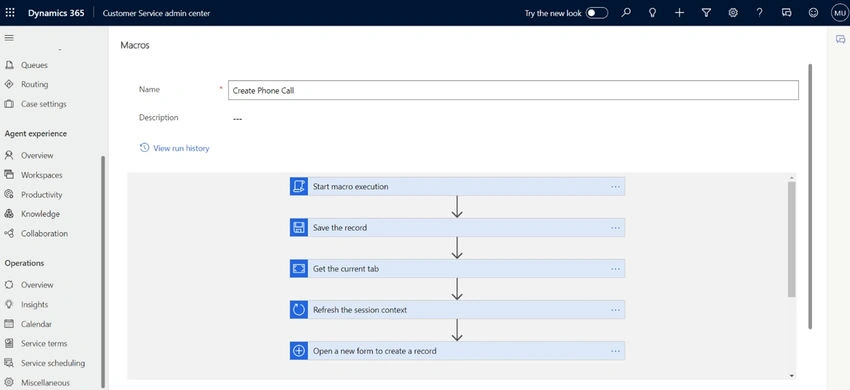Click the Routing diamond icon in sidebar

click(9, 84)
